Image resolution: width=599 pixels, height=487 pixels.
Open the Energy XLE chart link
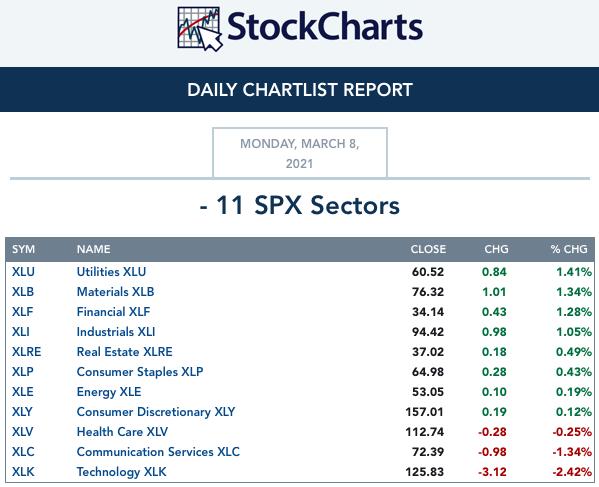[x=109, y=392]
